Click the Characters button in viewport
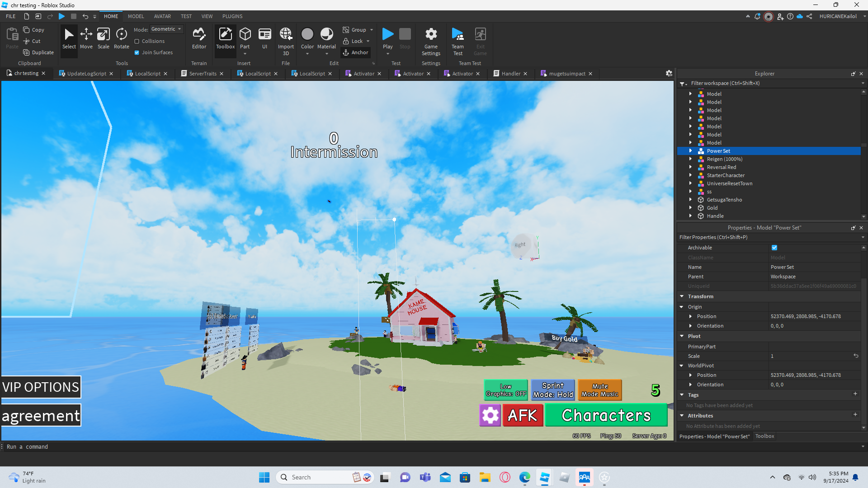 (x=606, y=415)
